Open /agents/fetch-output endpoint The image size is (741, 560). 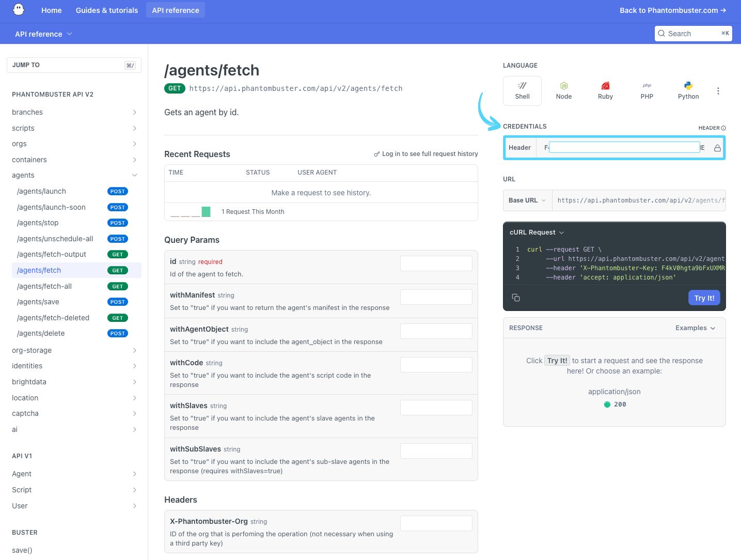click(76, 254)
